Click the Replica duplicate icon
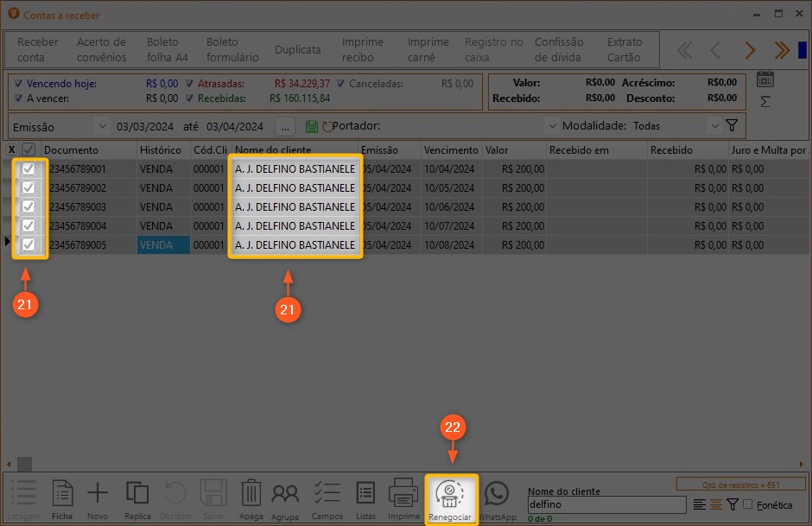This screenshot has height=526, width=812. pyautogui.click(x=137, y=498)
